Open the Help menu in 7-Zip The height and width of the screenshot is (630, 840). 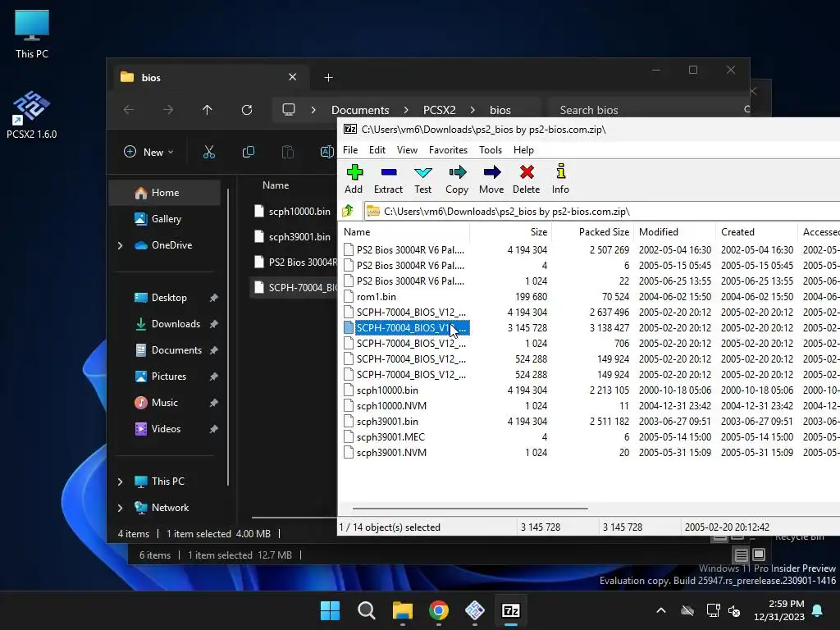[x=523, y=150]
